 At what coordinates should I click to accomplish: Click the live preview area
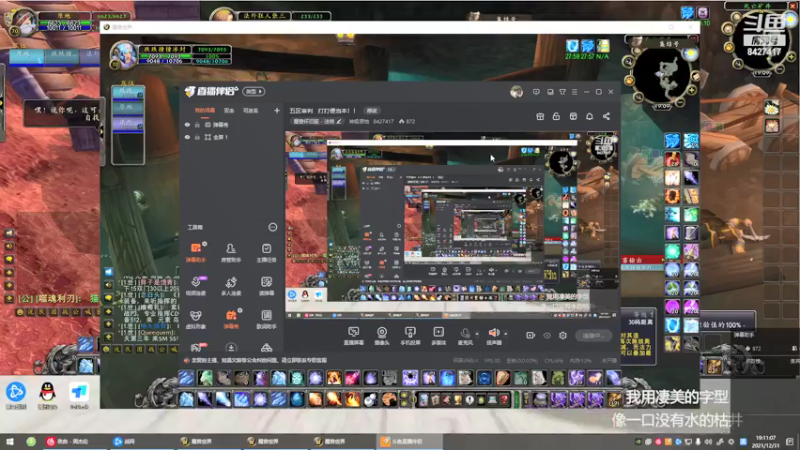point(453,226)
